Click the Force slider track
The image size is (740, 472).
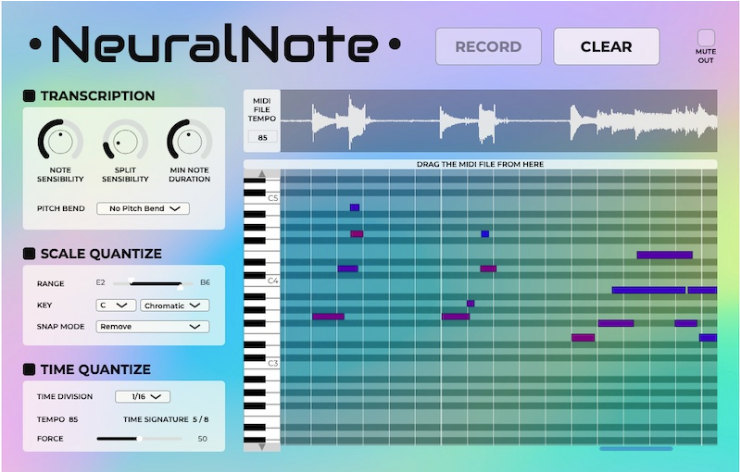pos(140,438)
